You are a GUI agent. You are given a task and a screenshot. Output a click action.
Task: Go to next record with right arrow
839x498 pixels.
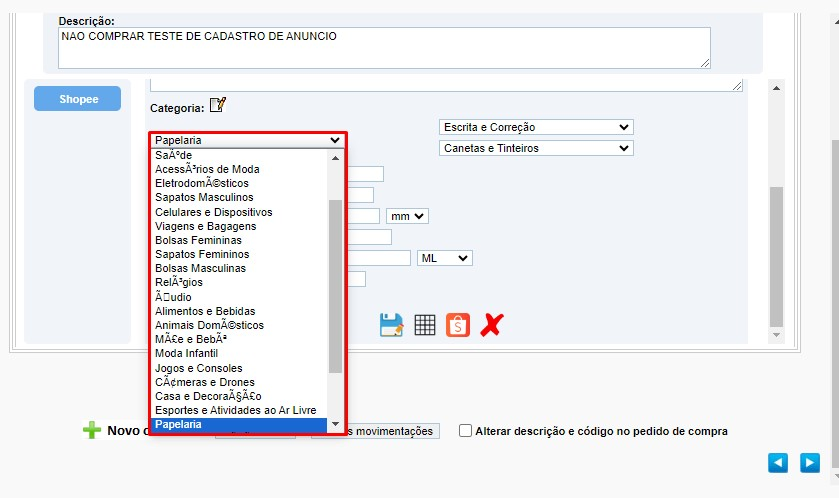pyautogui.click(x=810, y=463)
